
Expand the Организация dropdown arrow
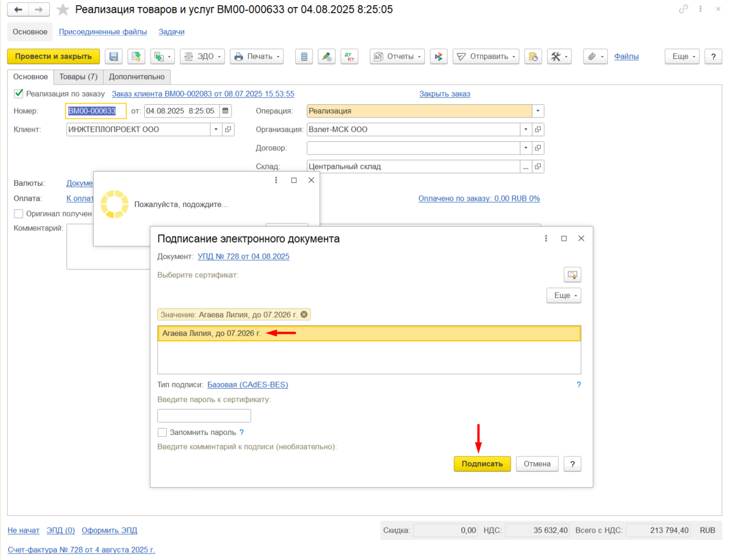(x=526, y=130)
